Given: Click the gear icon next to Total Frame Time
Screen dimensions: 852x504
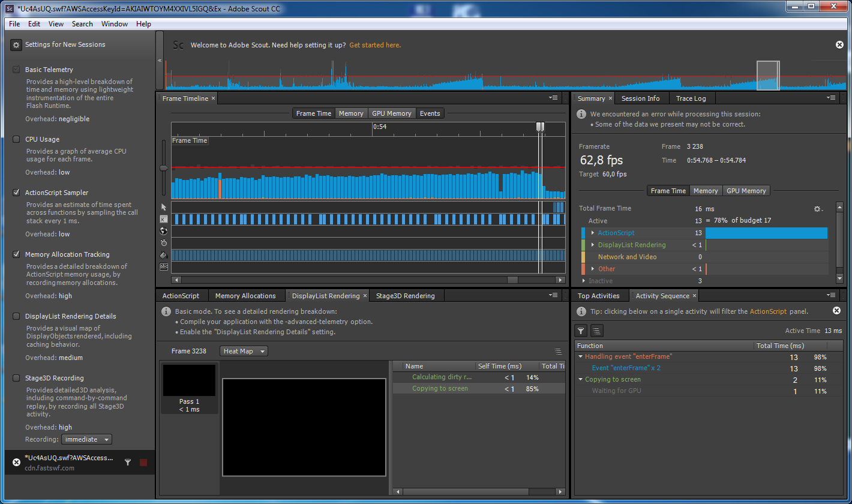Looking at the screenshot, I should [817, 209].
